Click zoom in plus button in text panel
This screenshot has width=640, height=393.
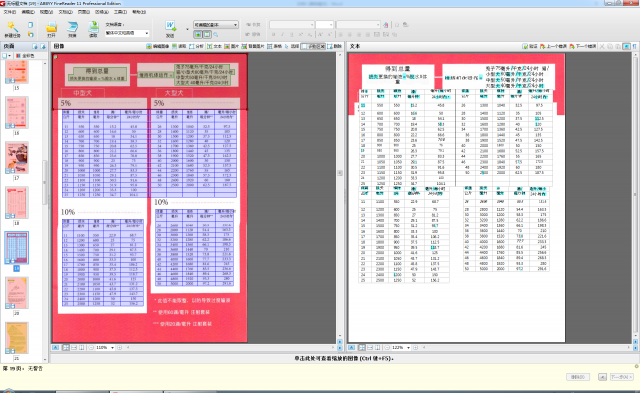coord(416,348)
